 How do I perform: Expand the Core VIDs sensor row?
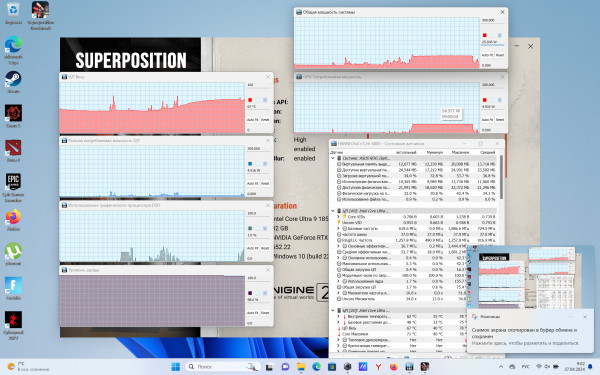[338, 217]
